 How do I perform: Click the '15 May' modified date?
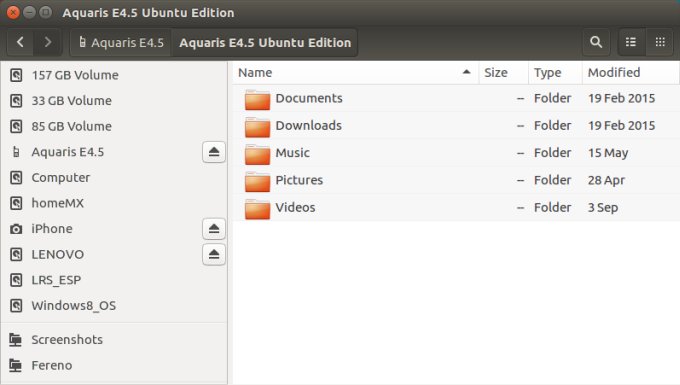(x=608, y=153)
